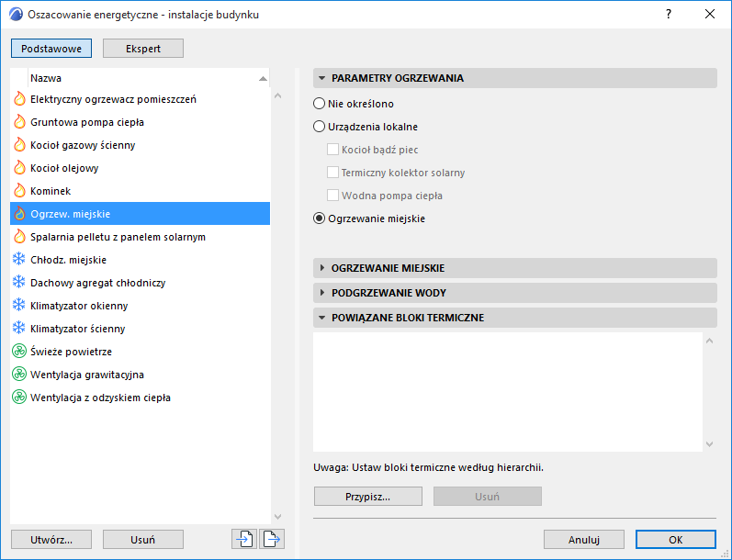732x560 pixels.
Task: Select the Nie określono radio button
Action: 320,104
